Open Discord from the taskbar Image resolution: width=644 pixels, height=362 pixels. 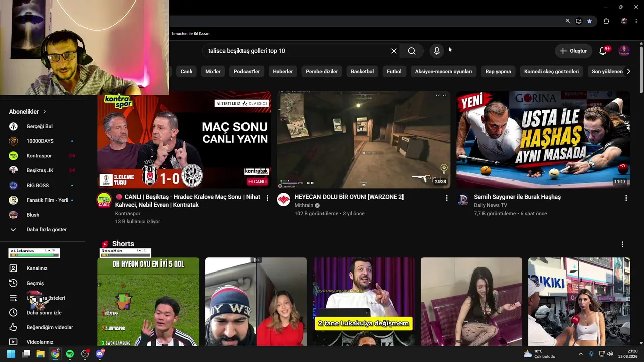pyautogui.click(x=100, y=354)
